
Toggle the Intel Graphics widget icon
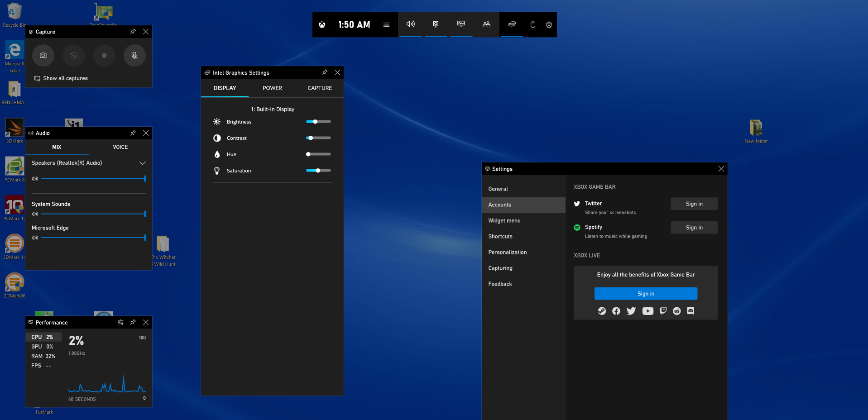(512, 24)
